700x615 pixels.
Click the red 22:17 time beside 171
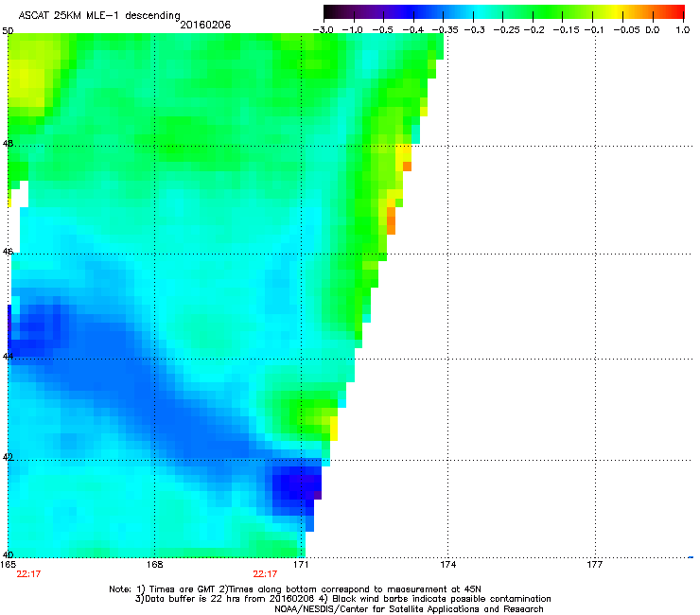pyautogui.click(x=265, y=574)
